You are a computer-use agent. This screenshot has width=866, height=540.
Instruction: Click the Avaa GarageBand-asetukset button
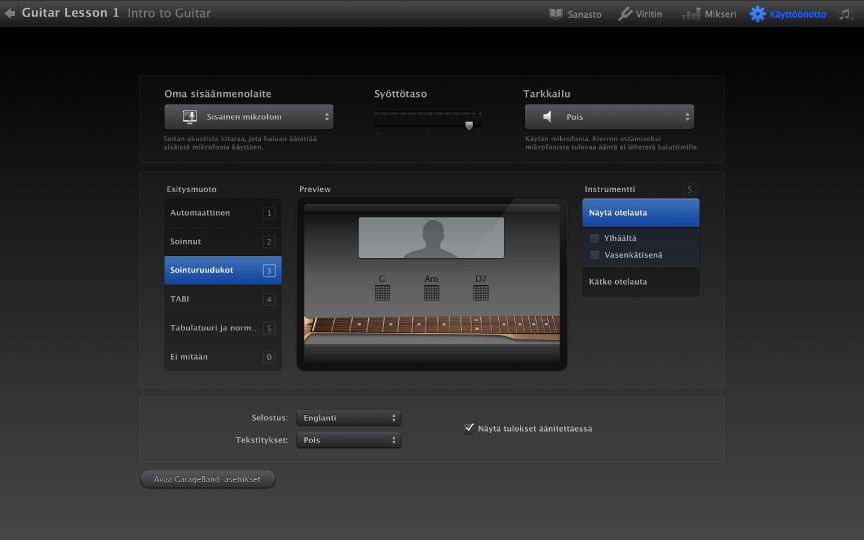coord(207,479)
